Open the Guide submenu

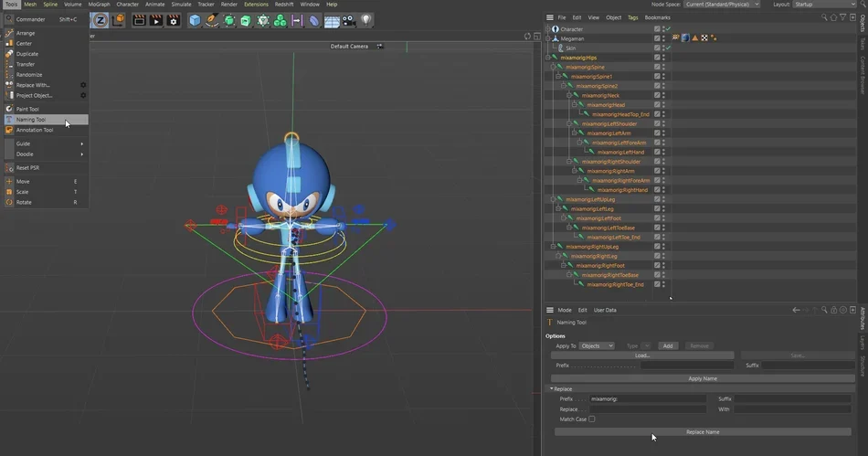(x=46, y=143)
